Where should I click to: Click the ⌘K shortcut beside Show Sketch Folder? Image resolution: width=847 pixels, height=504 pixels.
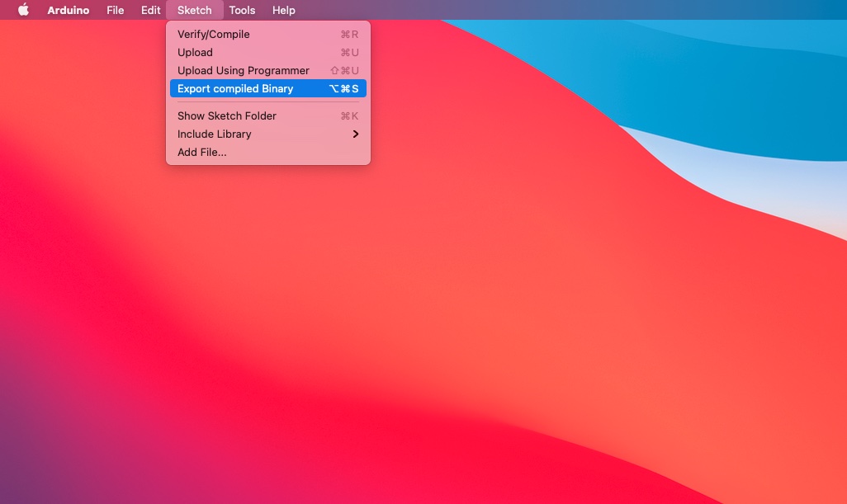pos(349,116)
